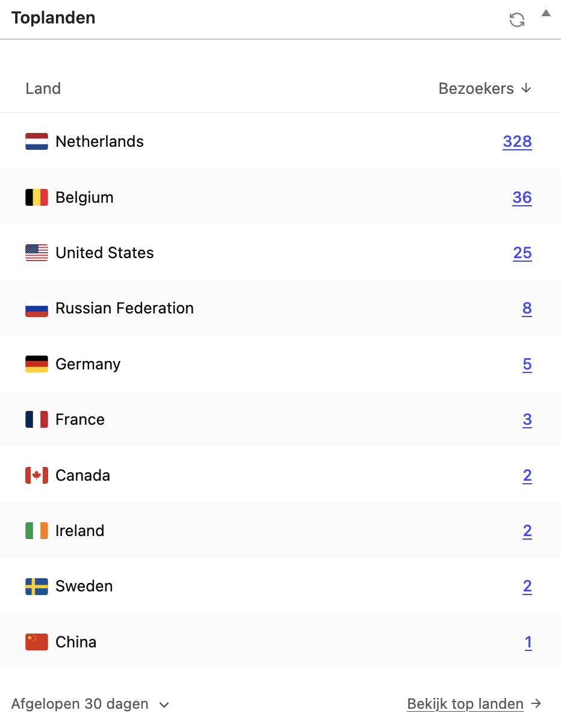The height and width of the screenshot is (728, 561).
Task: Sort by Bezoekers column arrow
Action: 526,88
